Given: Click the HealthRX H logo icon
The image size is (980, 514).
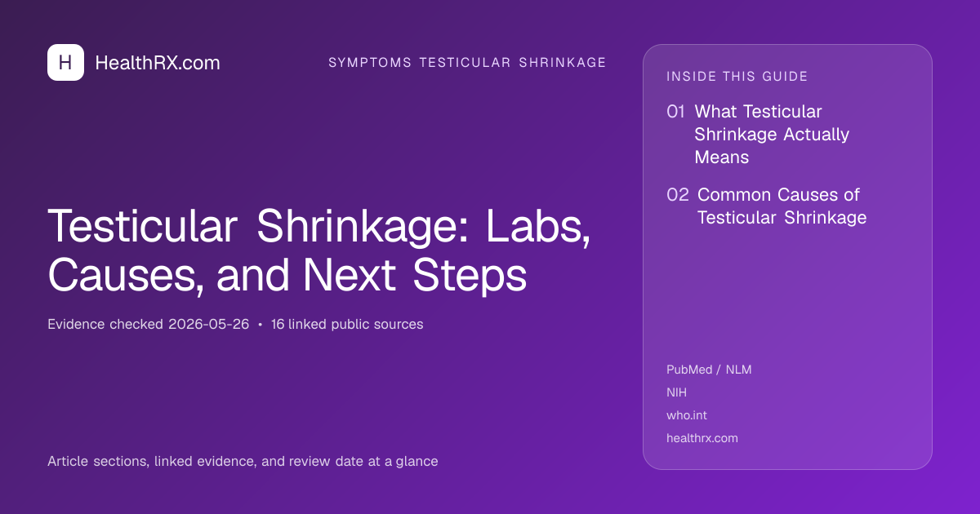Looking at the screenshot, I should tap(65, 63).
